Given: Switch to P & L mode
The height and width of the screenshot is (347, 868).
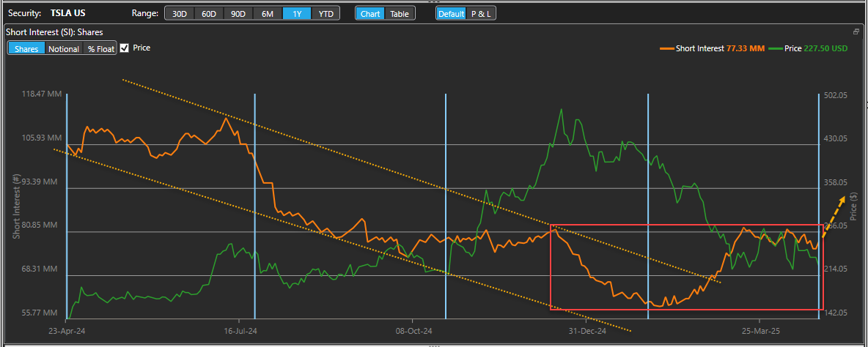Looking at the screenshot, I should pyautogui.click(x=480, y=14).
